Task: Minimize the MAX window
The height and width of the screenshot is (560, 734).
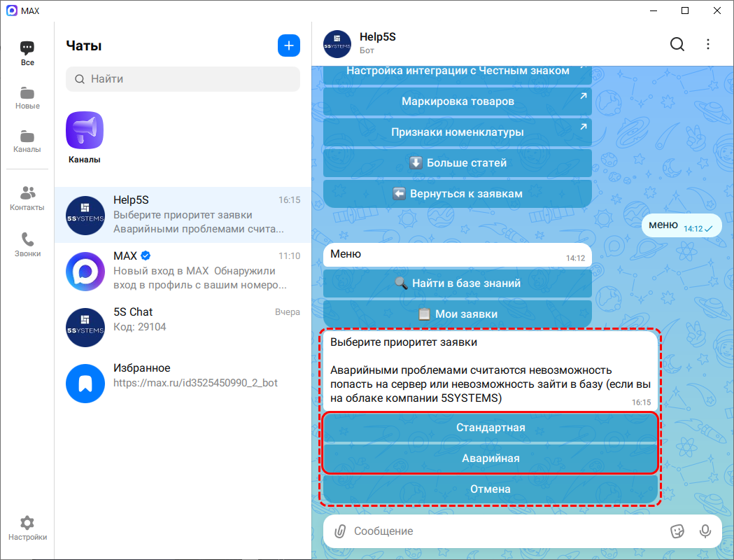Action: click(x=654, y=10)
